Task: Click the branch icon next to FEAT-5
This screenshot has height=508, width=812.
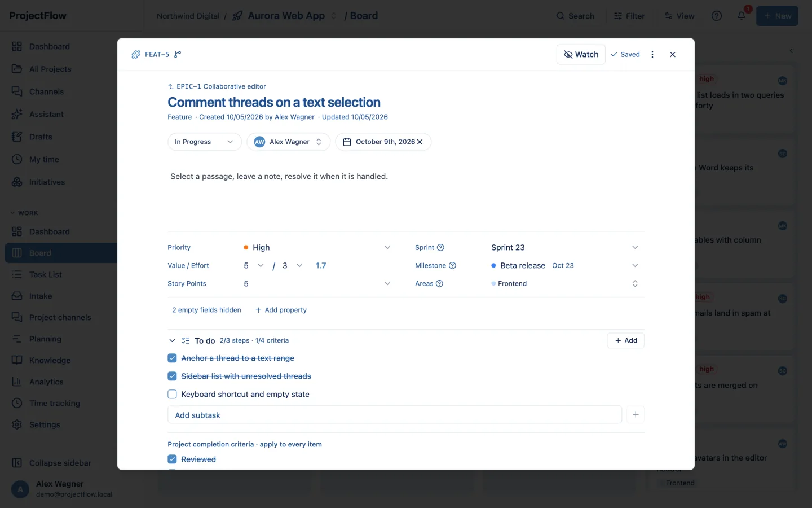Action: pyautogui.click(x=178, y=55)
